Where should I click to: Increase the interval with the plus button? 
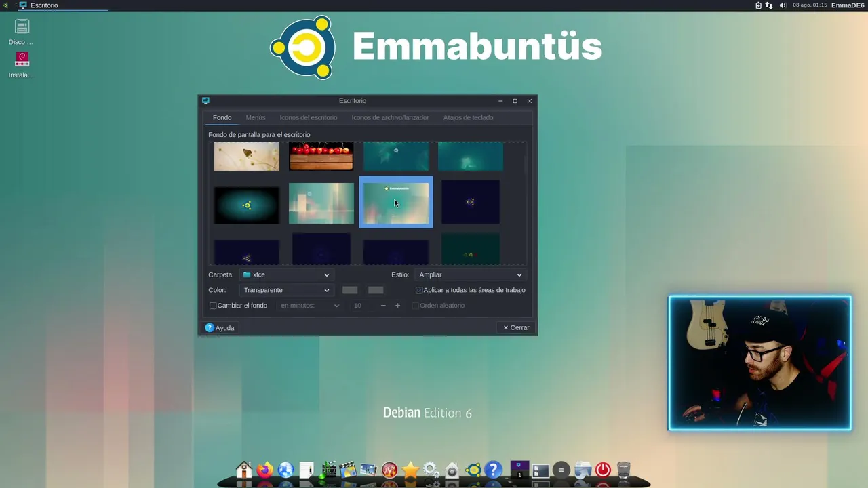click(398, 306)
